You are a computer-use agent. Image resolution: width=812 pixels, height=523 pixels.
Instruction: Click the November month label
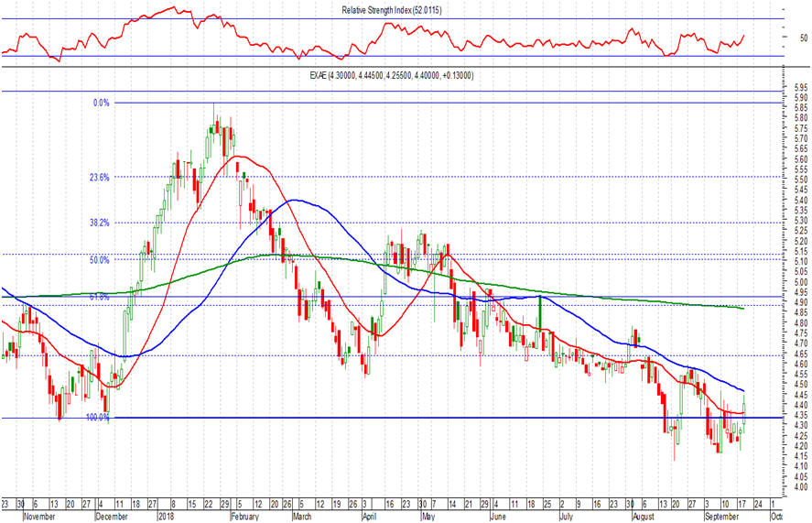click(39, 517)
